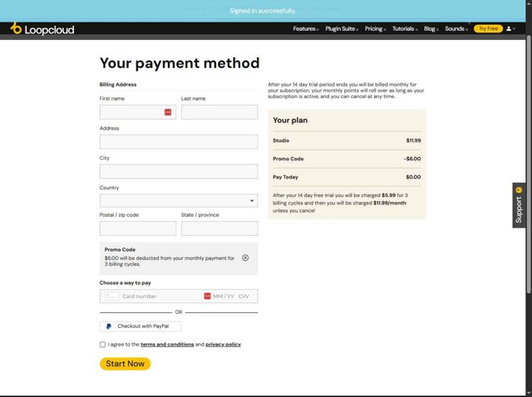Viewport: 532px width, 397px height.
Task: Click the 'Signed in successfully.' banner text
Action: (x=263, y=11)
